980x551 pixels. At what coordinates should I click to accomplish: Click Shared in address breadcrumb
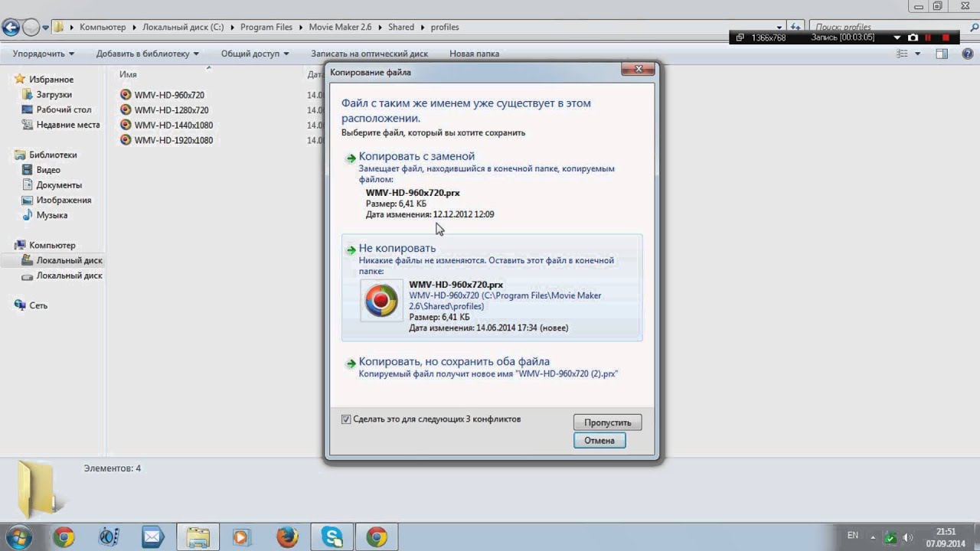click(401, 28)
